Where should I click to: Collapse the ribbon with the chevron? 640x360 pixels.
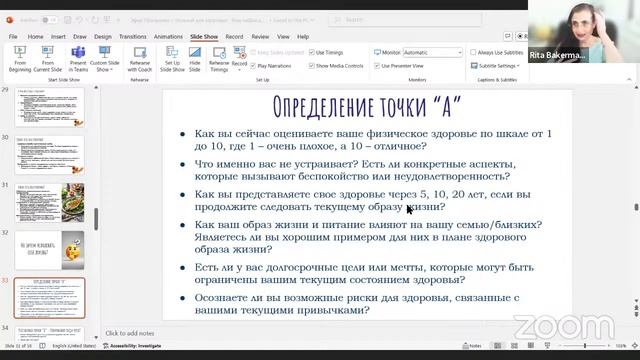point(629,80)
